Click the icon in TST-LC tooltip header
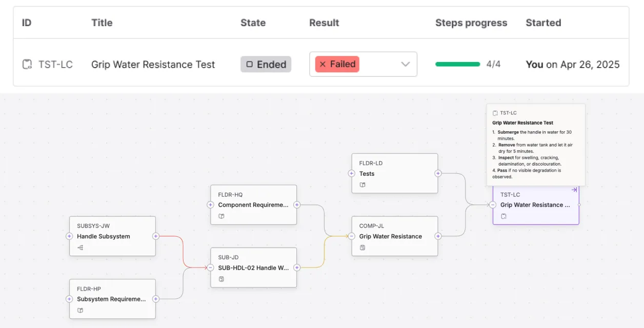The image size is (644, 328). (495, 113)
